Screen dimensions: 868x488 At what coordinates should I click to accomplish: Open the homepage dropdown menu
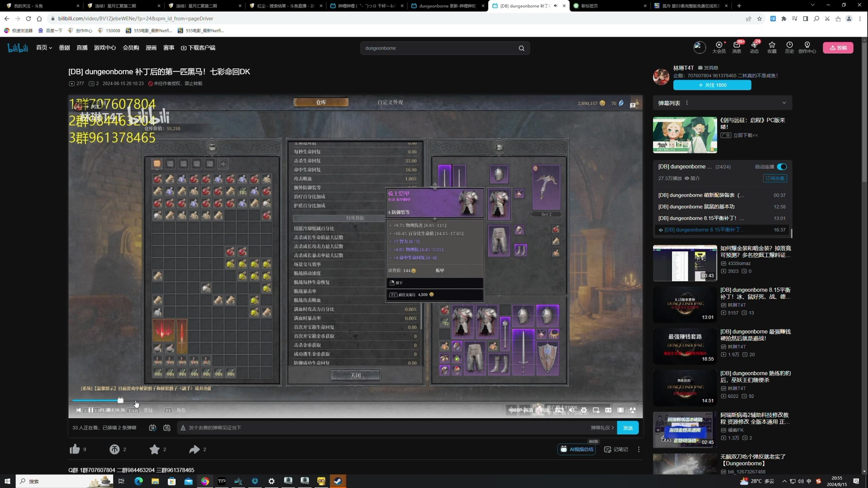click(x=44, y=48)
